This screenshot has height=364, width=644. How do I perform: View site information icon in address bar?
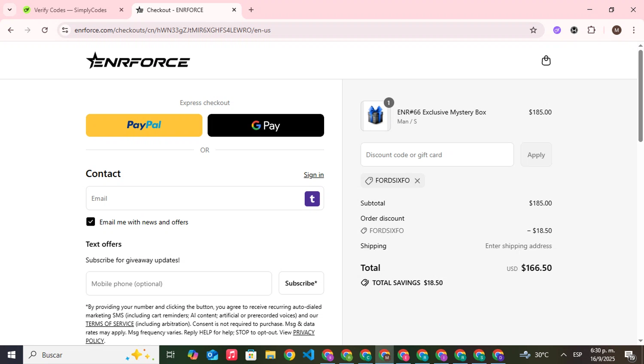click(65, 30)
